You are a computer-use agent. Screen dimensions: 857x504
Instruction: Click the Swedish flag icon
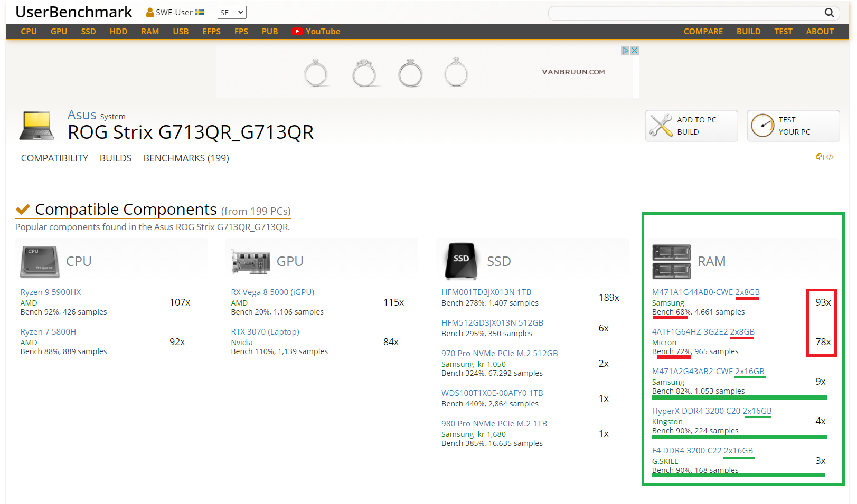[200, 12]
